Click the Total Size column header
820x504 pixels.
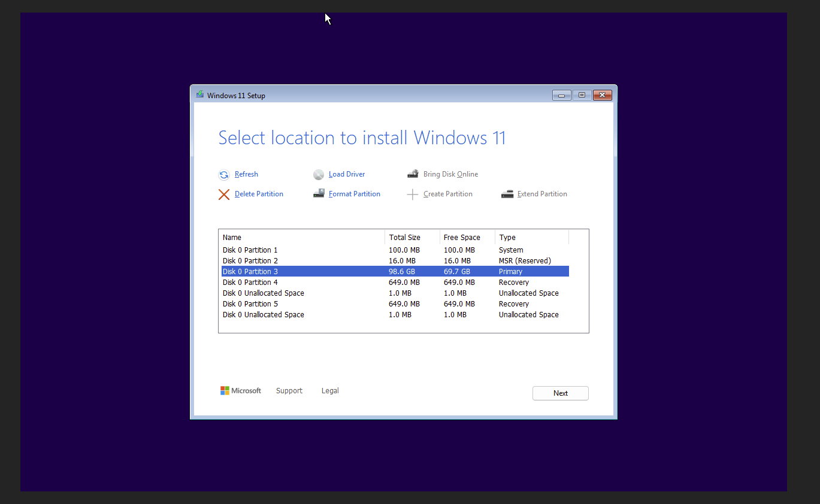406,237
